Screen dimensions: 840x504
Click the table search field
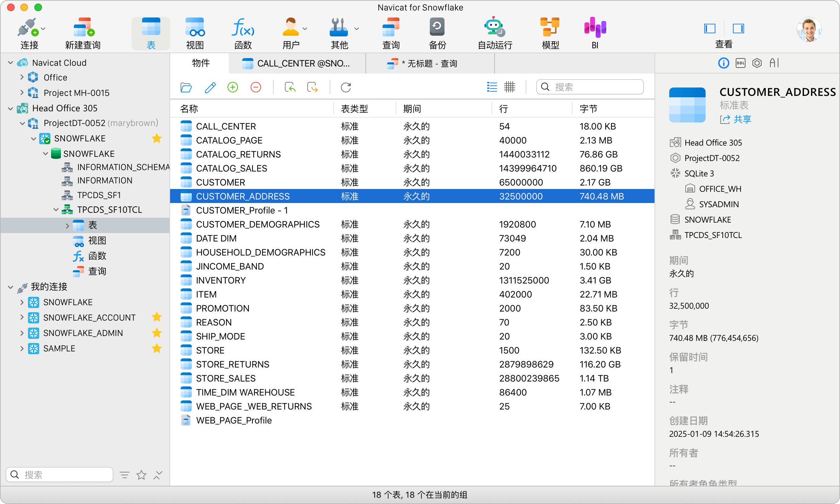(x=590, y=87)
